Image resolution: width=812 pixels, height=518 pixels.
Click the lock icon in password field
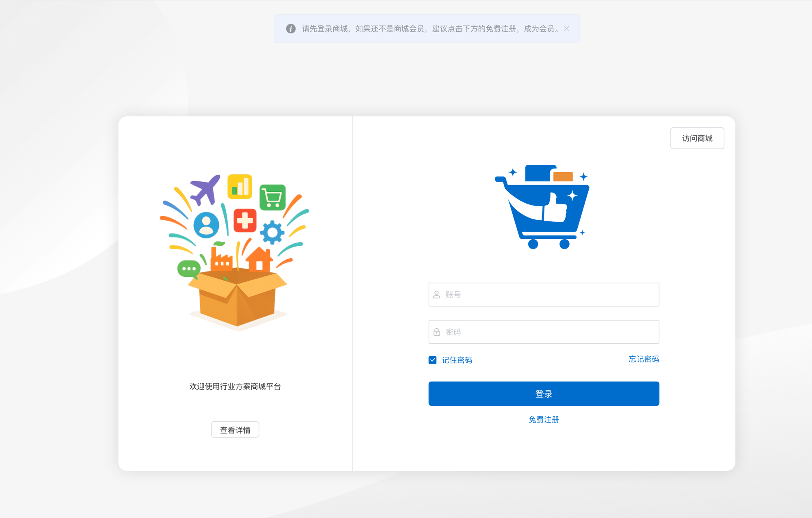pyautogui.click(x=437, y=332)
